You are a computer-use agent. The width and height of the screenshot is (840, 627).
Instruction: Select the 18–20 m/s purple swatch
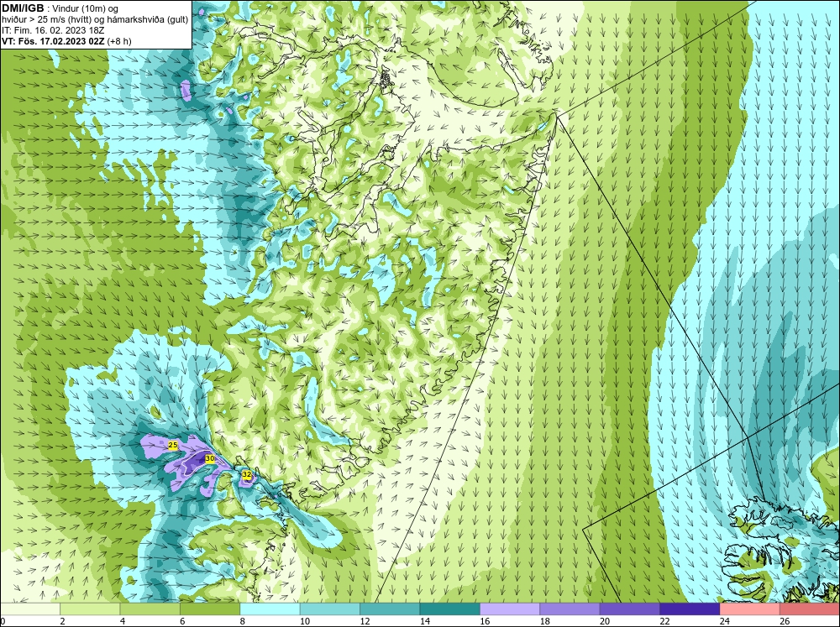pyautogui.click(x=570, y=609)
